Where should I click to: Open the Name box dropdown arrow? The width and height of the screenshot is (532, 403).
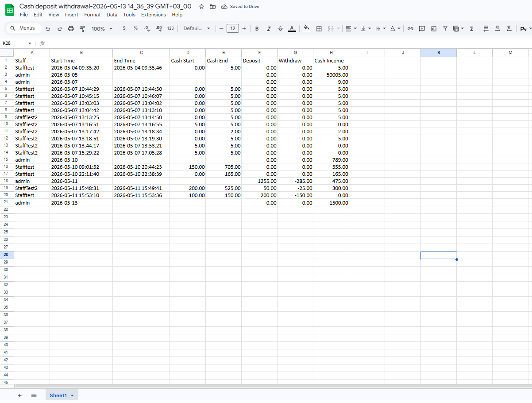(x=30, y=43)
